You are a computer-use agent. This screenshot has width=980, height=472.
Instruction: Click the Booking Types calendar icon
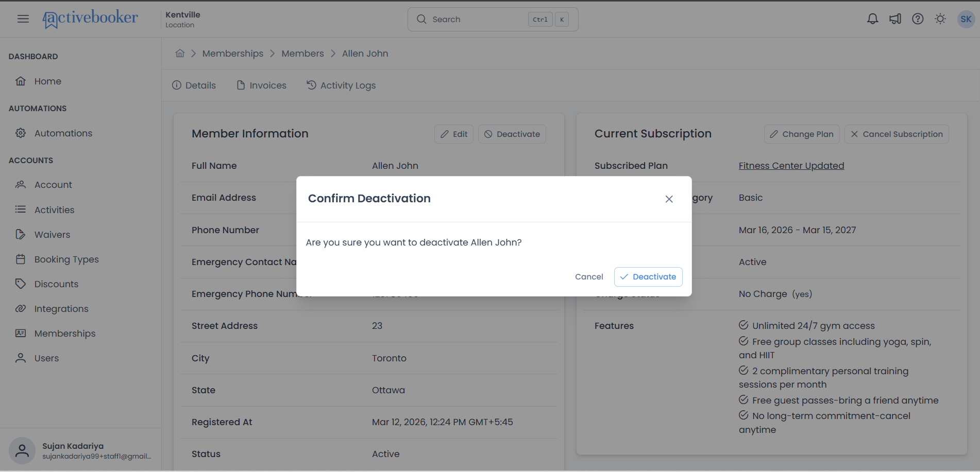[x=21, y=259]
